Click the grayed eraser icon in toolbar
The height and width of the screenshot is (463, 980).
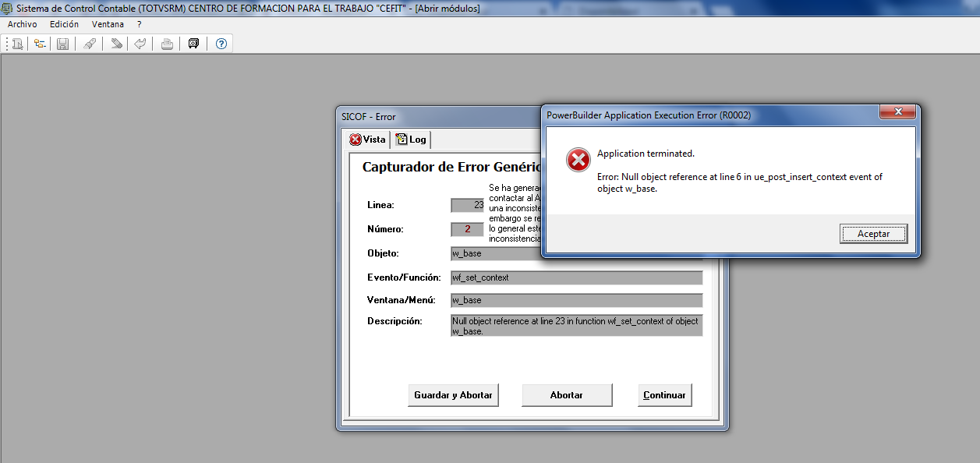click(116, 44)
